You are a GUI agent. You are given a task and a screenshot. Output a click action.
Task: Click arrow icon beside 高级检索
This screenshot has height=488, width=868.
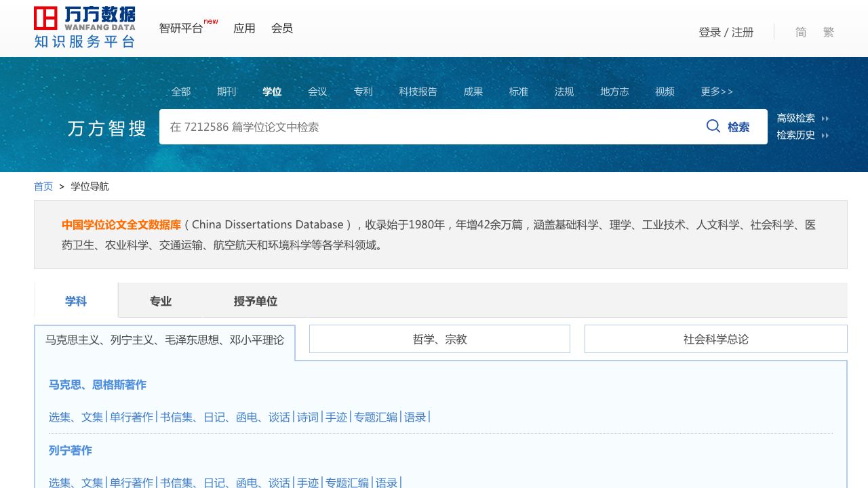825,119
